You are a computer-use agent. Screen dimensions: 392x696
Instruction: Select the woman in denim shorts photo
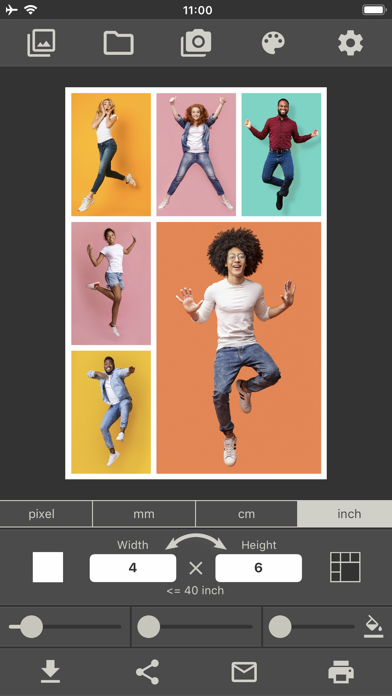click(111, 283)
